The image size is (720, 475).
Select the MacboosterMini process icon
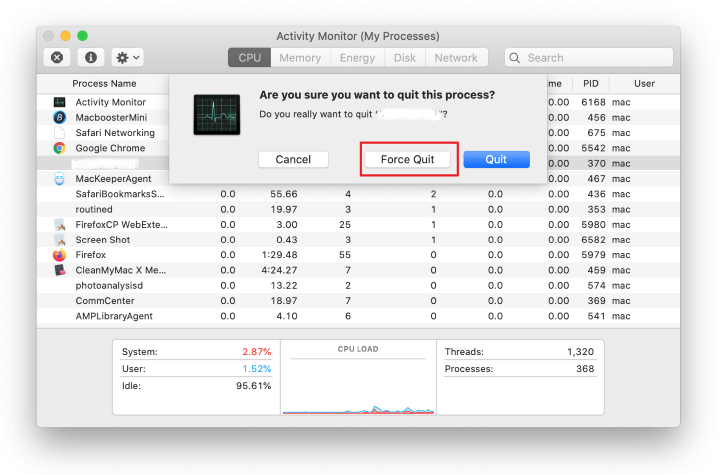pos(60,118)
